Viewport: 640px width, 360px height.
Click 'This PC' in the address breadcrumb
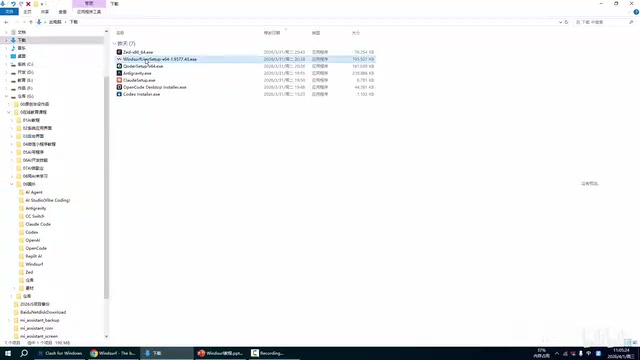coord(55,22)
